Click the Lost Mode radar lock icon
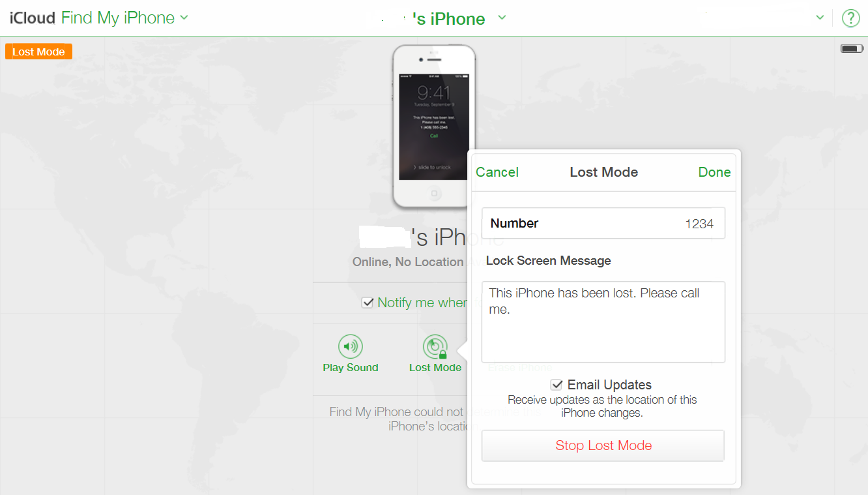Viewport: 868px width, 495px height. pyautogui.click(x=435, y=346)
